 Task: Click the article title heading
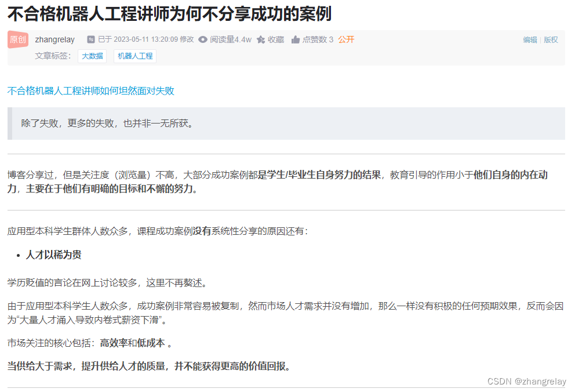click(x=169, y=14)
